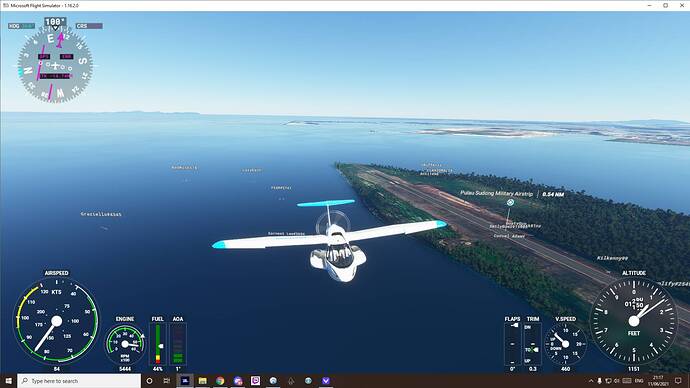Click the 0.54 NM distance readout
Viewport: 690px width, 388px height.
553,194
